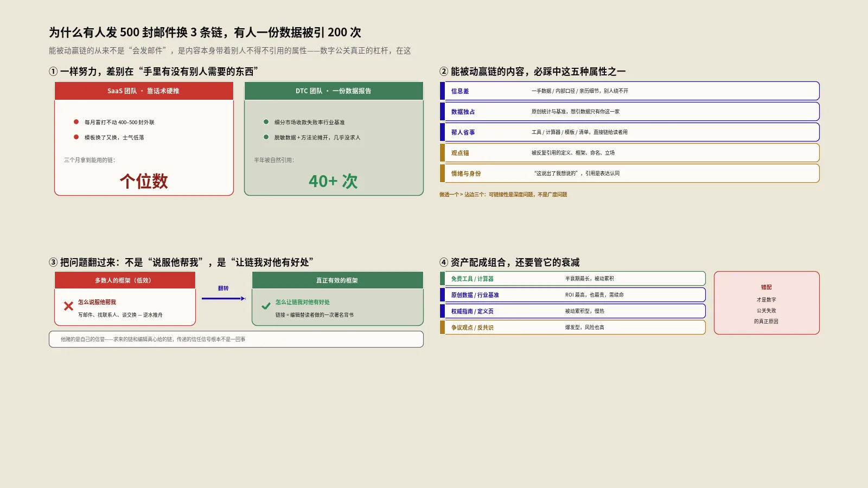The width and height of the screenshot is (868, 488).
Task: Click the text 被动累积型，慢热
Action: tap(585, 311)
